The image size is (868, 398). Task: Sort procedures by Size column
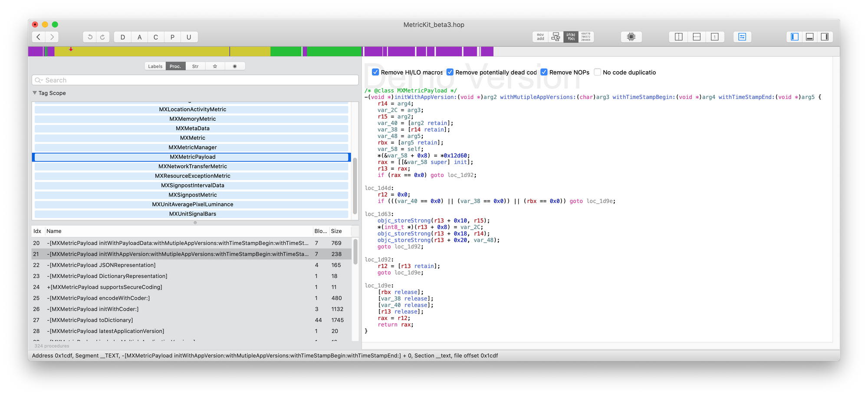click(x=339, y=231)
